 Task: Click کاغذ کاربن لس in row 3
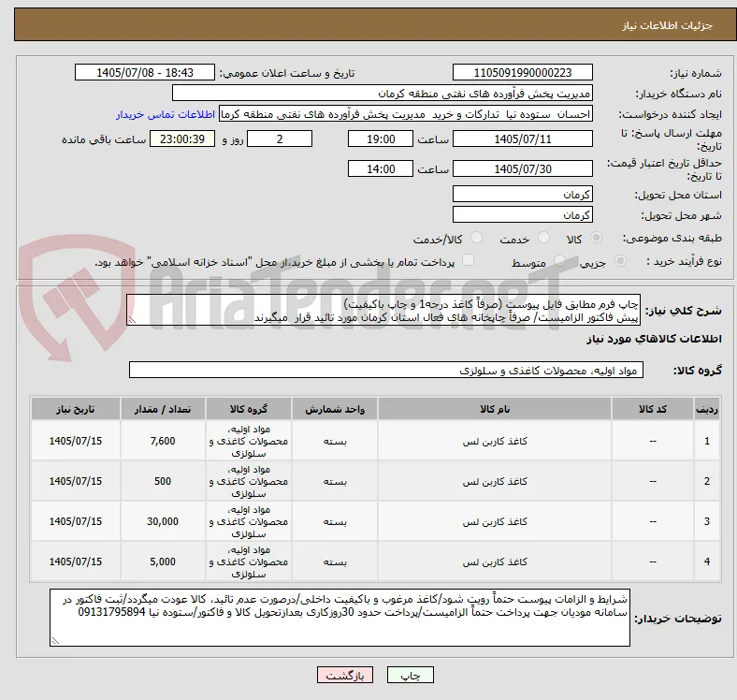click(x=495, y=521)
